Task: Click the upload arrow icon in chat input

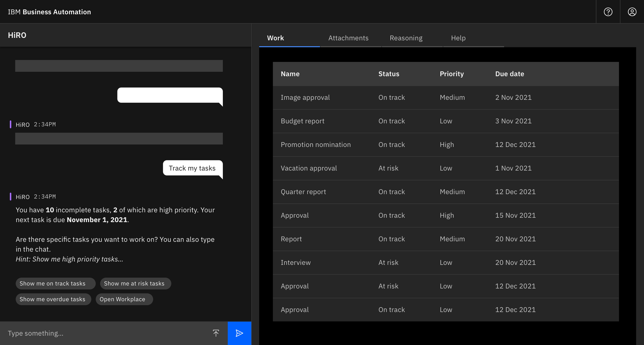Action: point(216,333)
